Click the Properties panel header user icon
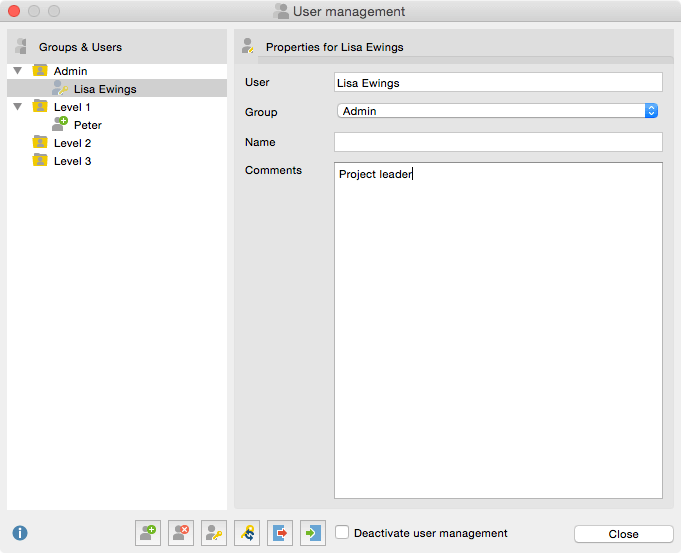 tap(248, 46)
